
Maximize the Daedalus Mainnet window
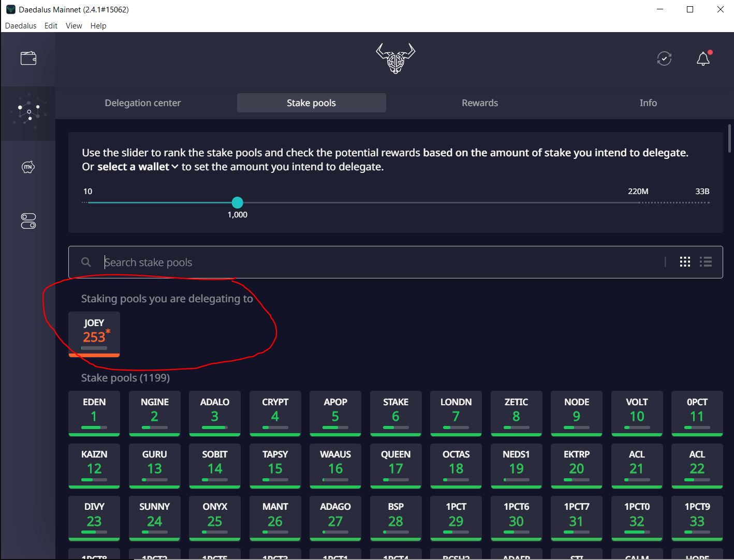coord(689,9)
